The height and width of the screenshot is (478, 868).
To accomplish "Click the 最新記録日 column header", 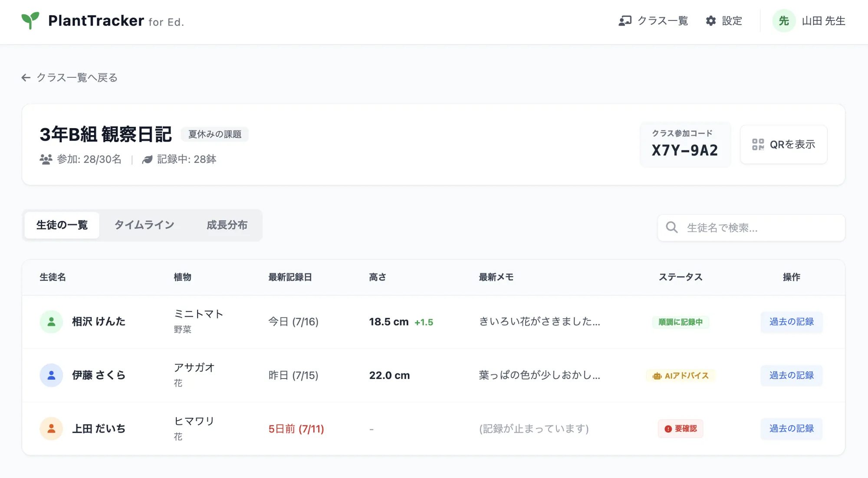I will coord(290,277).
